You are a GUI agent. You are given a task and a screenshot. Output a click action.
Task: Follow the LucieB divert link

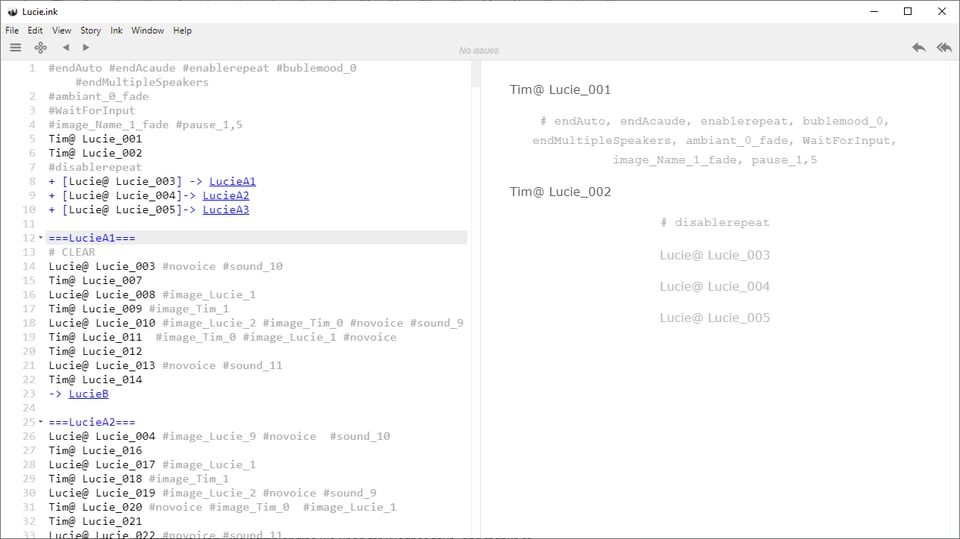tap(89, 394)
